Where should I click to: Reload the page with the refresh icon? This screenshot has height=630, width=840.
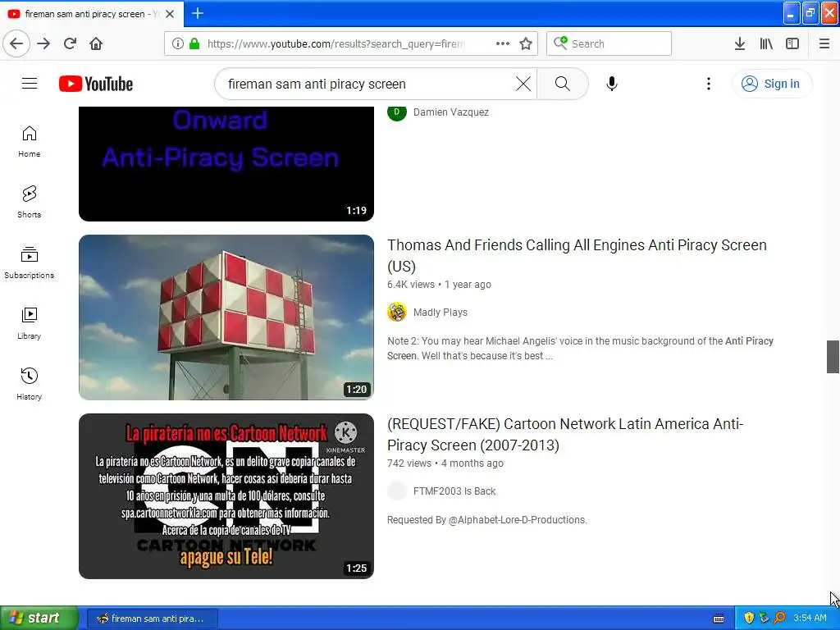70,43
